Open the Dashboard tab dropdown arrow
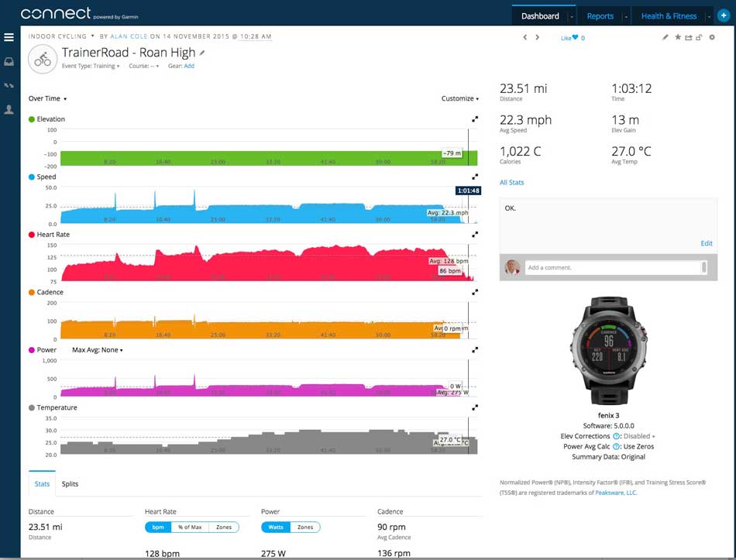The height and width of the screenshot is (560, 736). (x=572, y=16)
